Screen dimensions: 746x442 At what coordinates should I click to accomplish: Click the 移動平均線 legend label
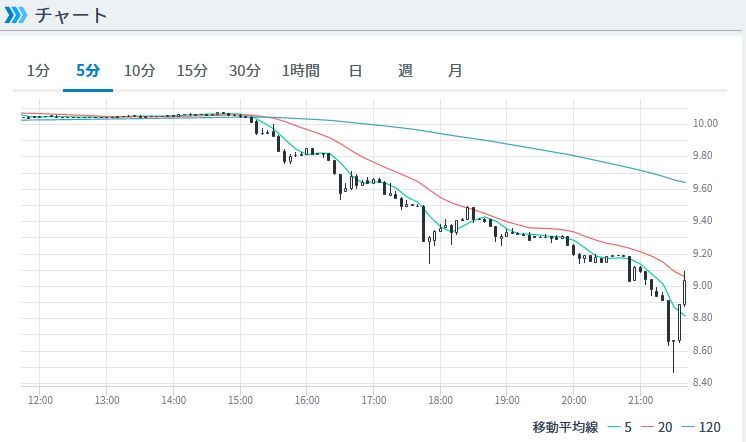(x=565, y=427)
